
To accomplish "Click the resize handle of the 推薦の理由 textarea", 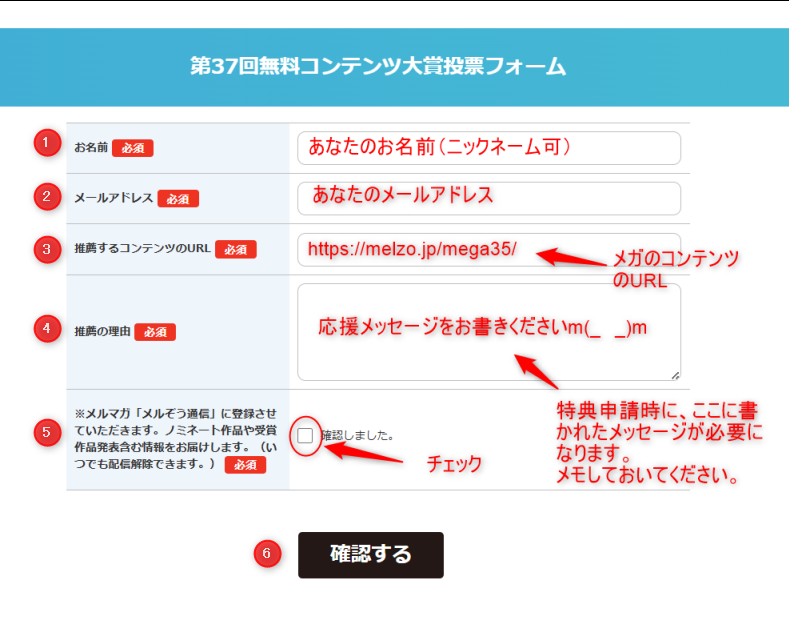I will [675, 375].
